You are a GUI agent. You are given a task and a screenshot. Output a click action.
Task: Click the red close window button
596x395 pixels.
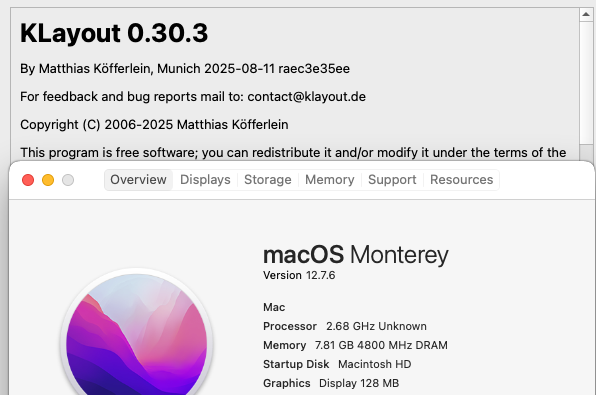28,180
